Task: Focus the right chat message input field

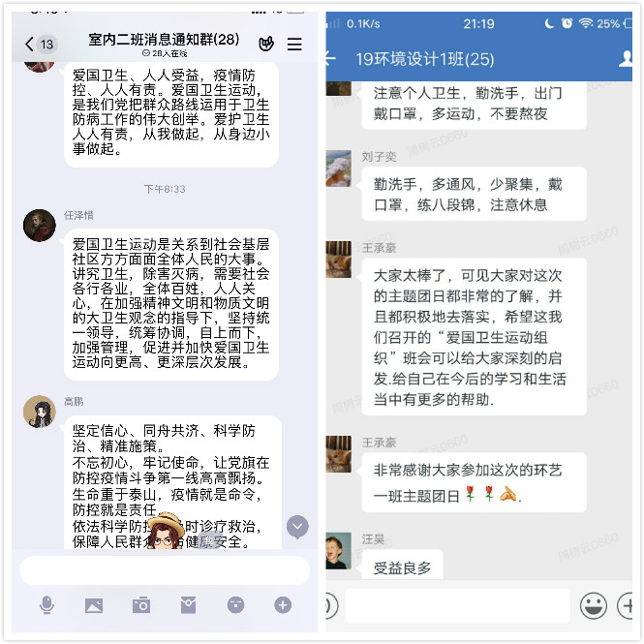Action: (x=457, y=605)
